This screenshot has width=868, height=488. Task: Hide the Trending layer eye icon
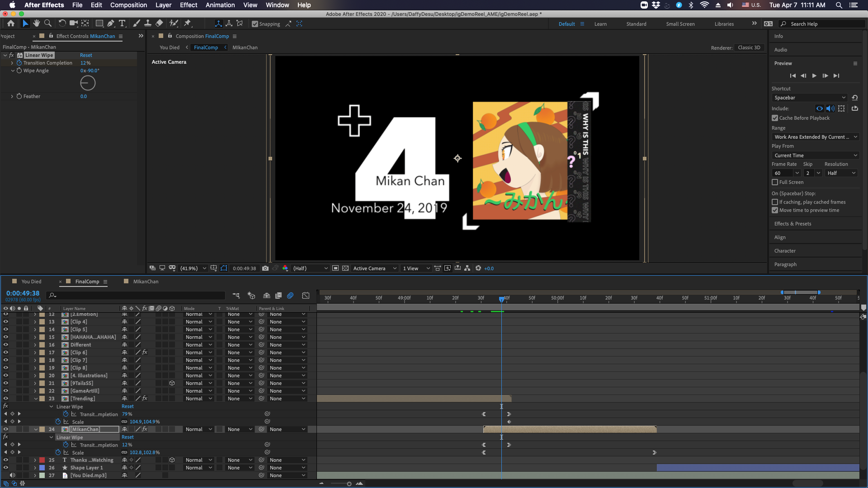(x=5, y=399)
